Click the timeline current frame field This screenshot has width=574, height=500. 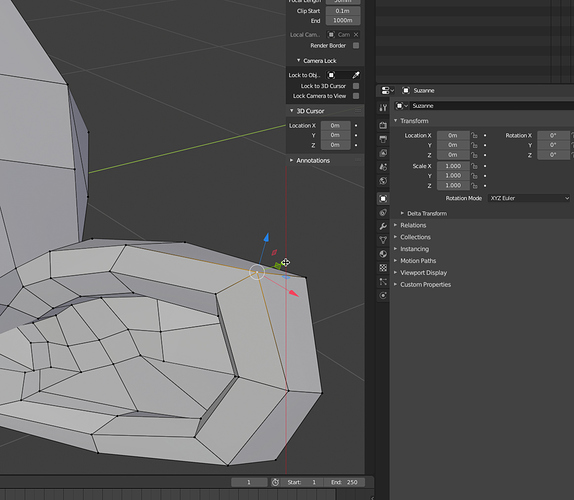(249, 482)
